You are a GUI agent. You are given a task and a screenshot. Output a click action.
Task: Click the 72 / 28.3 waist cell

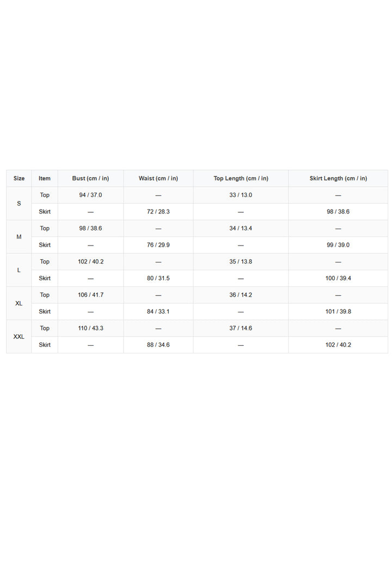[x=158, y=211]
